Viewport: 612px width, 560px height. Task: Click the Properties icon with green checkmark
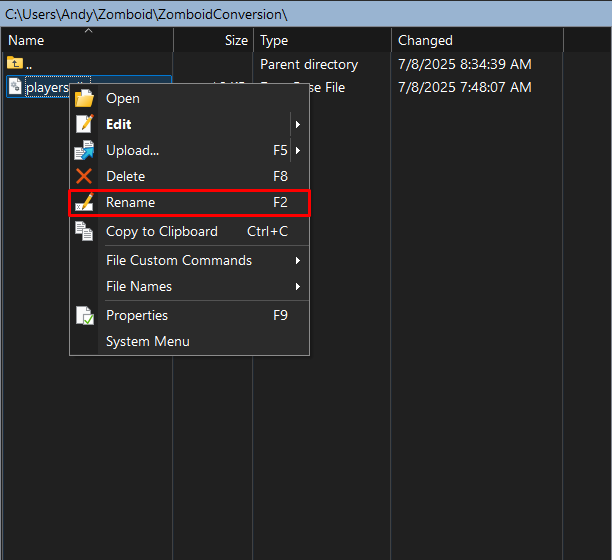tap(84, 315)
